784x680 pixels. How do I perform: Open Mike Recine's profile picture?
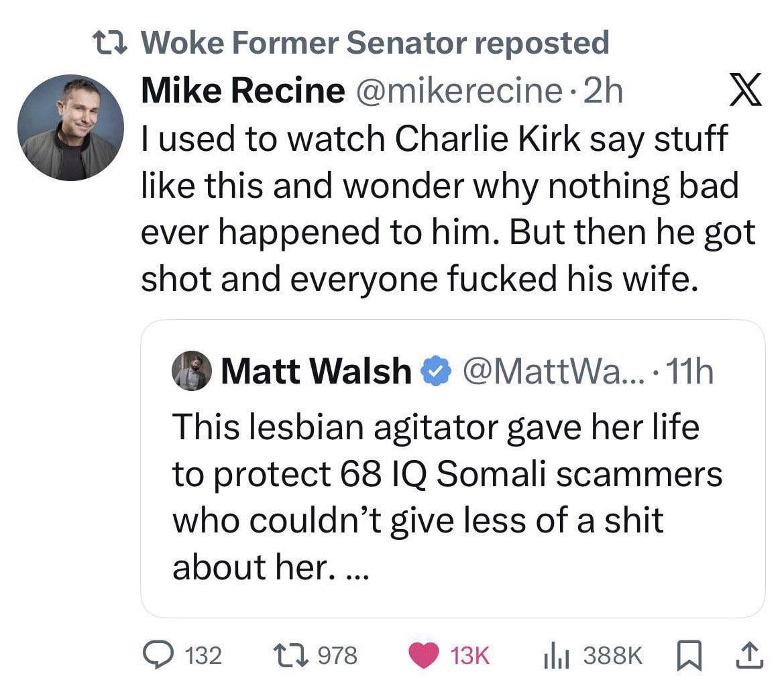point(70,127)
